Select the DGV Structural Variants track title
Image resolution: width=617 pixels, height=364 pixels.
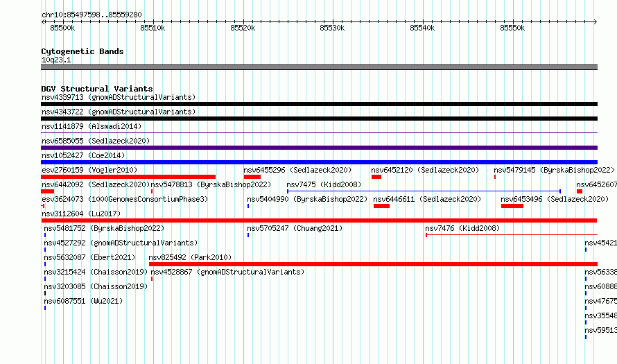pos(97,89)
